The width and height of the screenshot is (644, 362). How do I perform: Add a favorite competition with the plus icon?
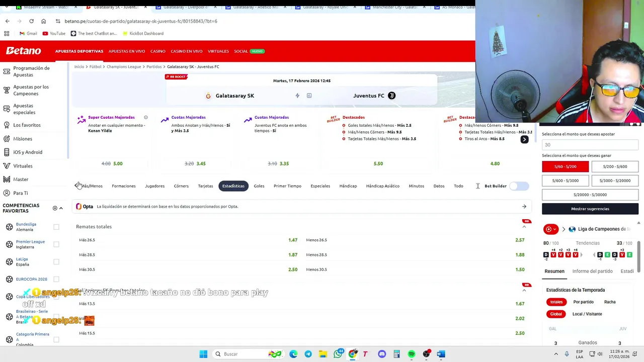pyautogui.click(x=55, y=208)
